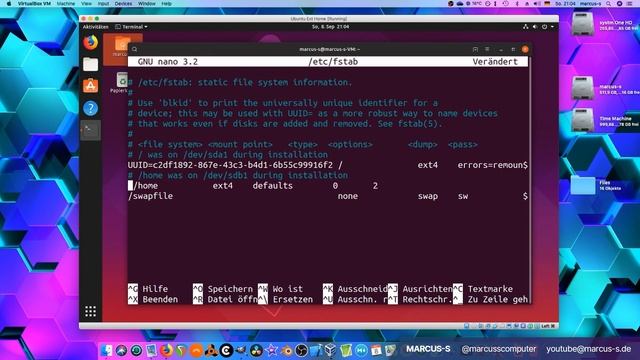Open the Devices menu

point(123,4)
